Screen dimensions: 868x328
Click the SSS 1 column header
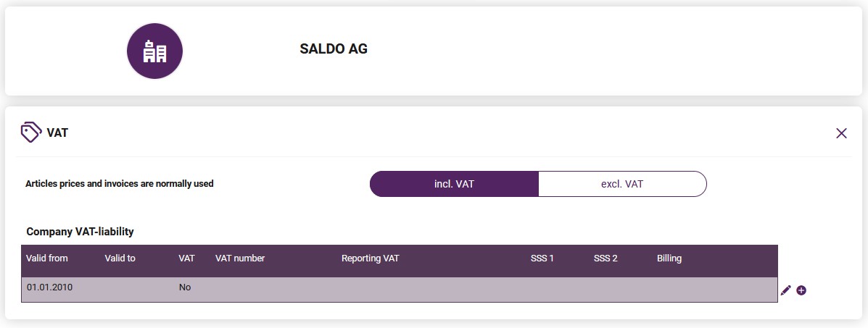tap(542, 258)
